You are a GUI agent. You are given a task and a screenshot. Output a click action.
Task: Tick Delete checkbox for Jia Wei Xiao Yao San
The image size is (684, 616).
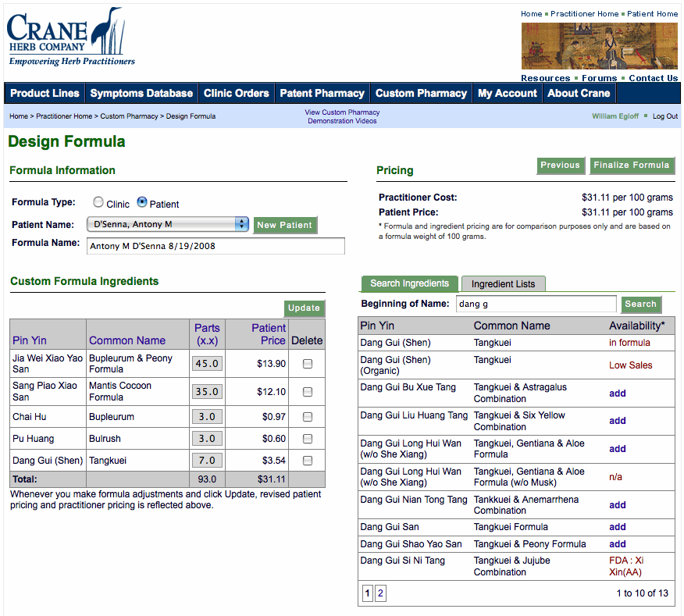pos(308,364)
